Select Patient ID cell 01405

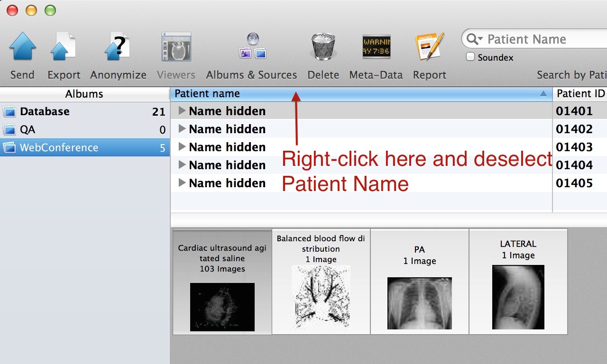[574, 183]
